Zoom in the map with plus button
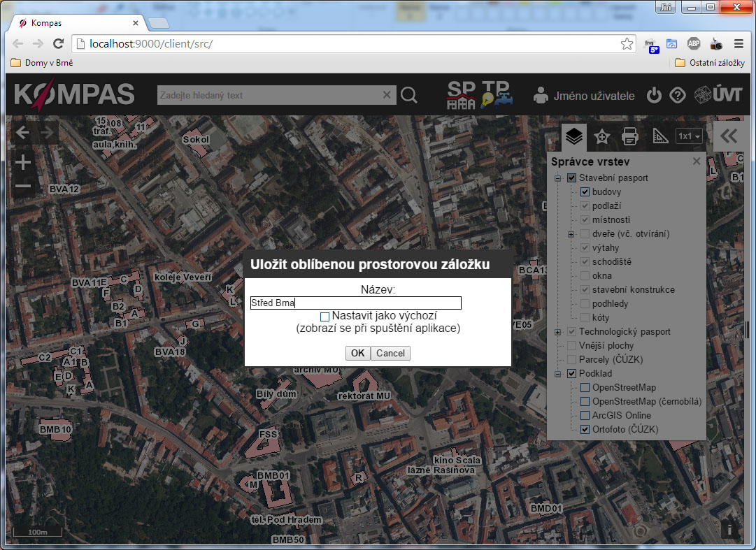The image size is (756, 550). pyautogui.click(x=23, y=163)
